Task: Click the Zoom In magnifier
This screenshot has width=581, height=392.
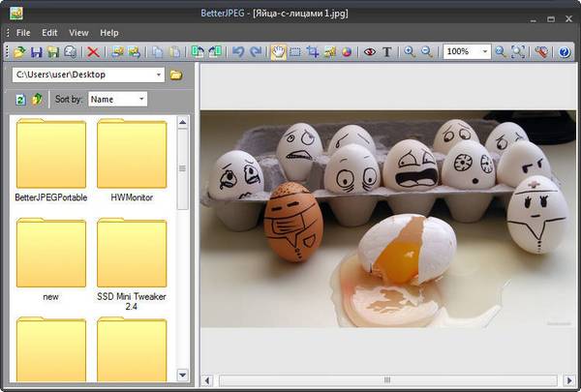Action: pyautogui.click(x=410, y=52)
